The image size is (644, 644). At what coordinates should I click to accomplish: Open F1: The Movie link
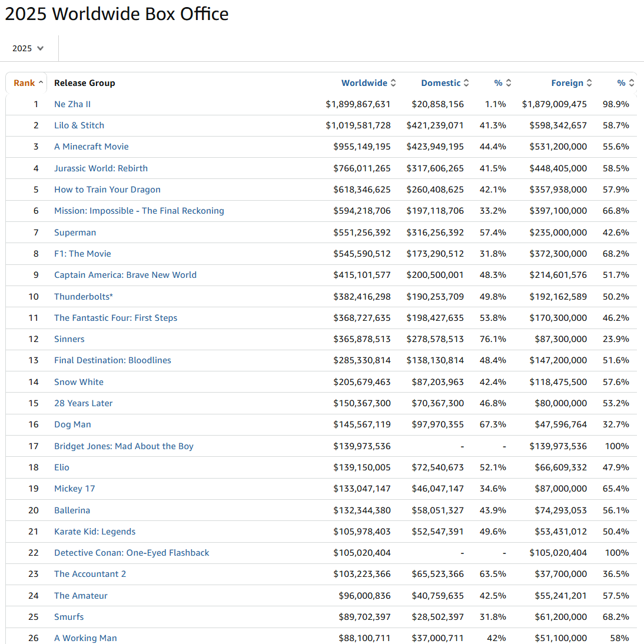pos(82,254)
